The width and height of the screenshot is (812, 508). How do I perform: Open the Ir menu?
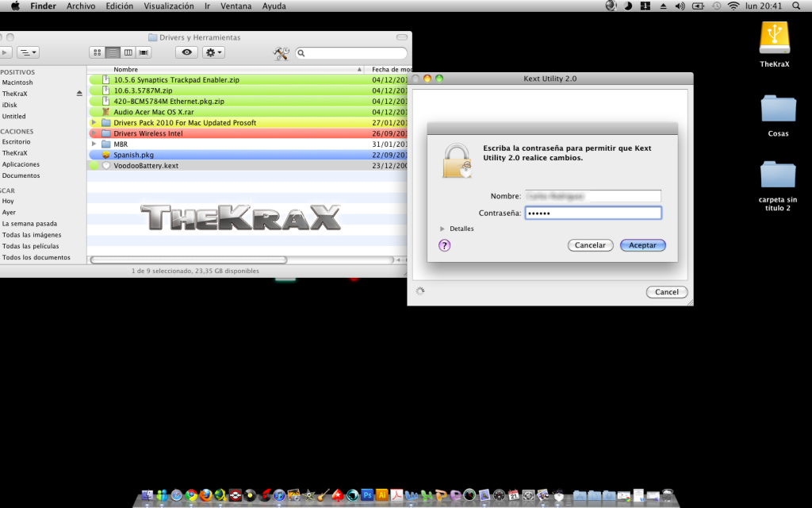(207, 6)
